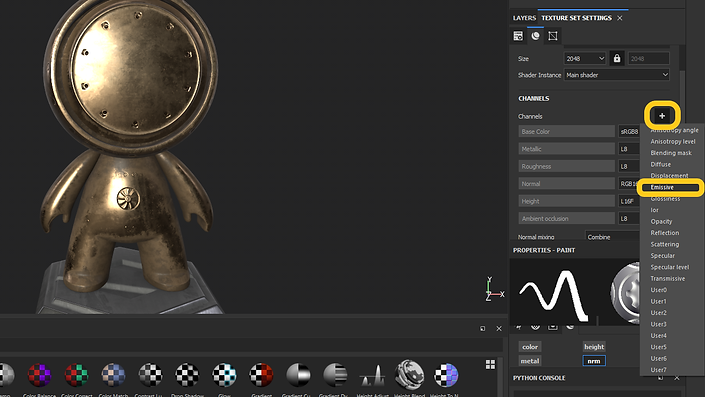Select the Color Correct filter thumbnail
The width and height of the screenshot is (705, 397).
point(76,375)
